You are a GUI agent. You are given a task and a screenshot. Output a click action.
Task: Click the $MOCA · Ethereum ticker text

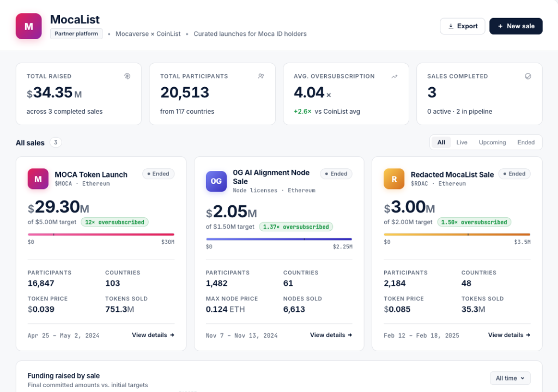(x=82, y=183)
